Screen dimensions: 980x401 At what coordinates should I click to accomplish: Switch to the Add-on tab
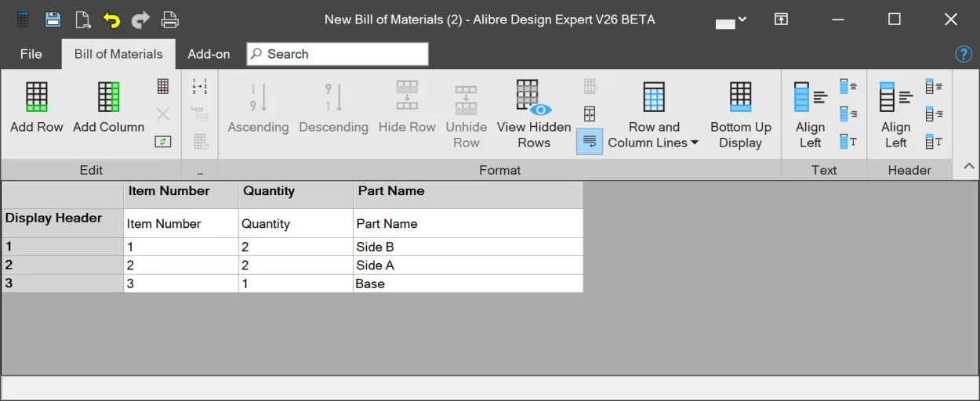[209, 54]
